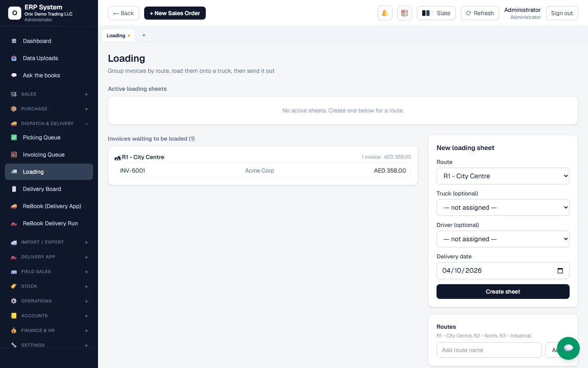Open the Truck (optional) dropdown
The width and height of the screenshot is (588, 368).
point(503,208)
